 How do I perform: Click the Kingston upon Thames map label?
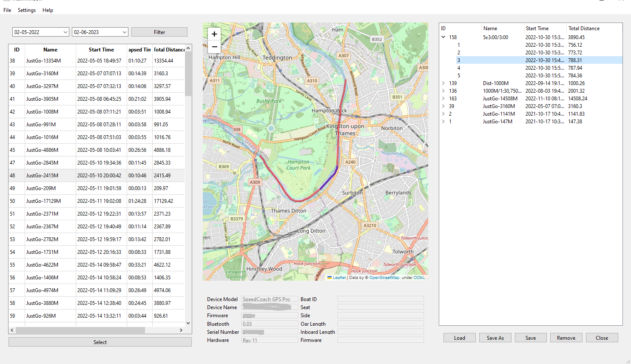tap(345, 130)
